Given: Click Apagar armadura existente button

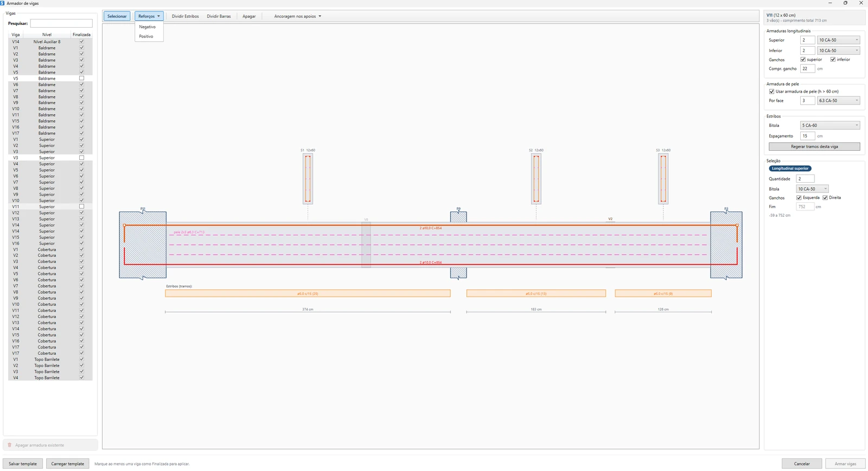Looking at the screenshot, I should pyautogui.click(x=50, y=445).
